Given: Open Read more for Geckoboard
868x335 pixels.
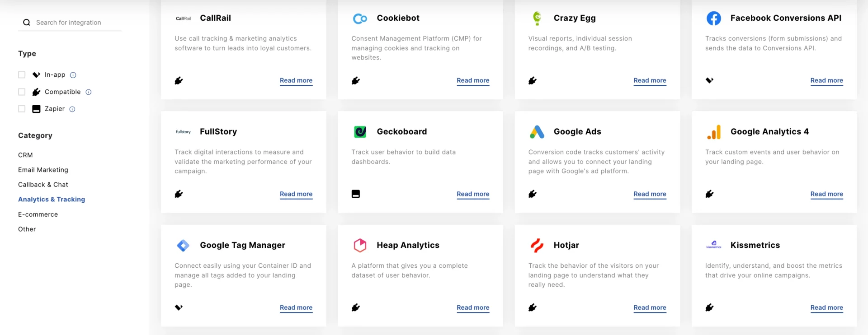Looking at the screenshot, I should click(473, 194).
